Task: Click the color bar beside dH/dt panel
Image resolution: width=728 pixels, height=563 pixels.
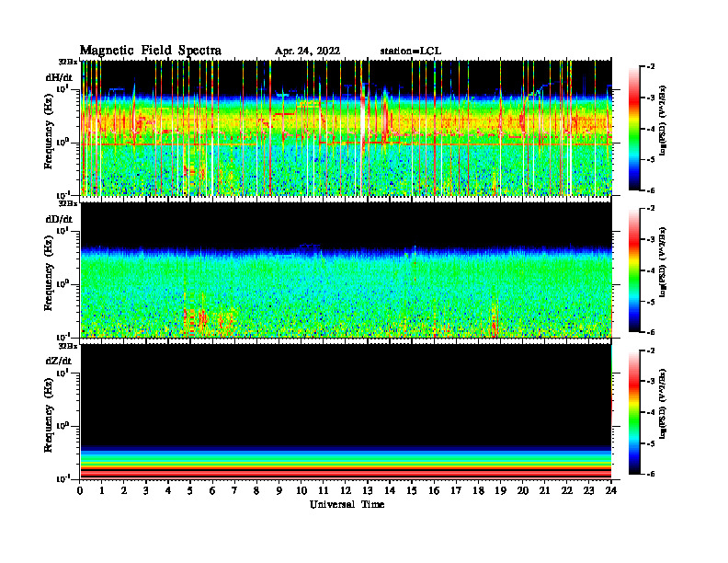Action: click(634, 128)
